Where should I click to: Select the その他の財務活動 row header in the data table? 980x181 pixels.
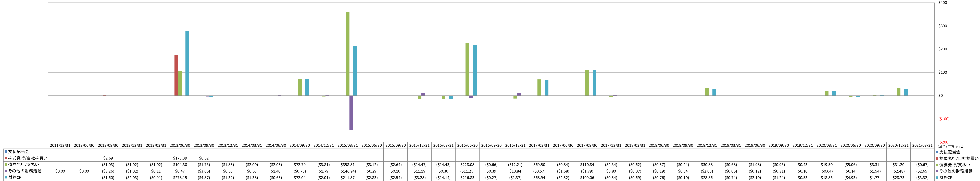(x=26, y=171)
